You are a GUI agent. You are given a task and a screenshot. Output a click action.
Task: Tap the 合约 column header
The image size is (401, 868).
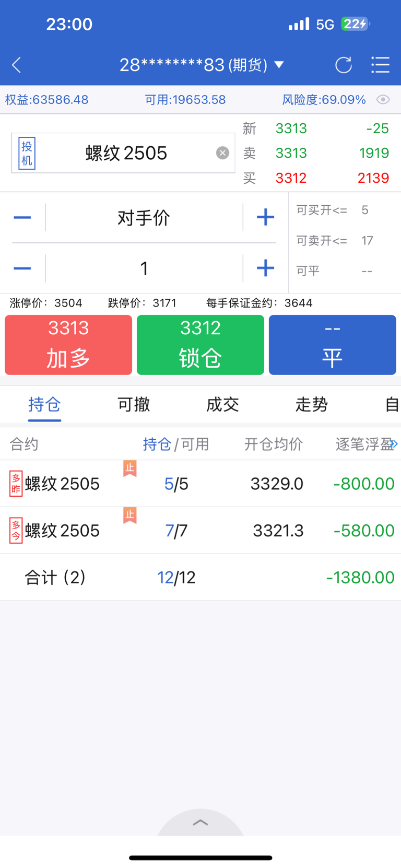[x=24, y=444]
